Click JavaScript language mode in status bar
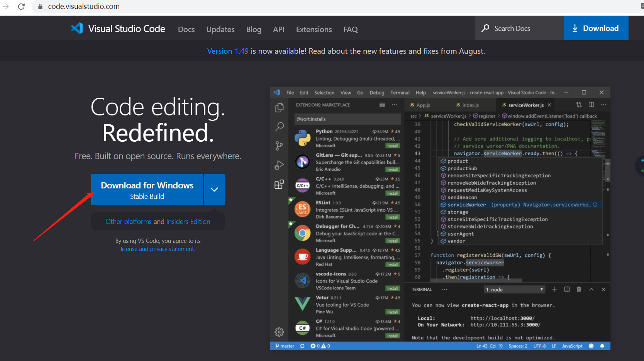 coord(572,346)
